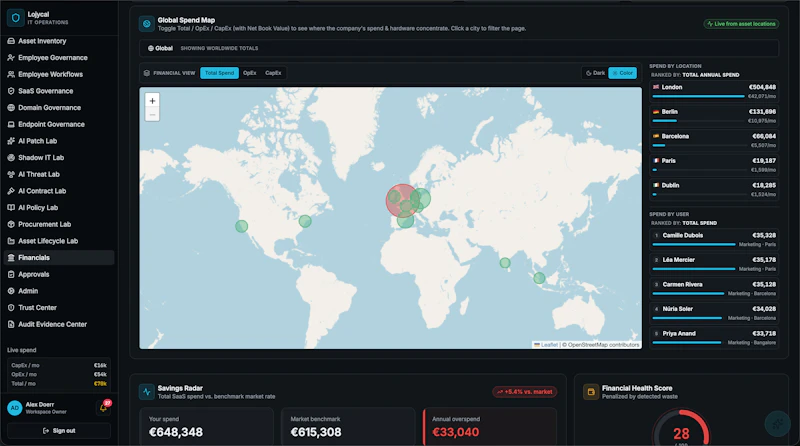Select Barcelona in spend by location
Viewport: 800px width, 446px height.
[714, 140]
